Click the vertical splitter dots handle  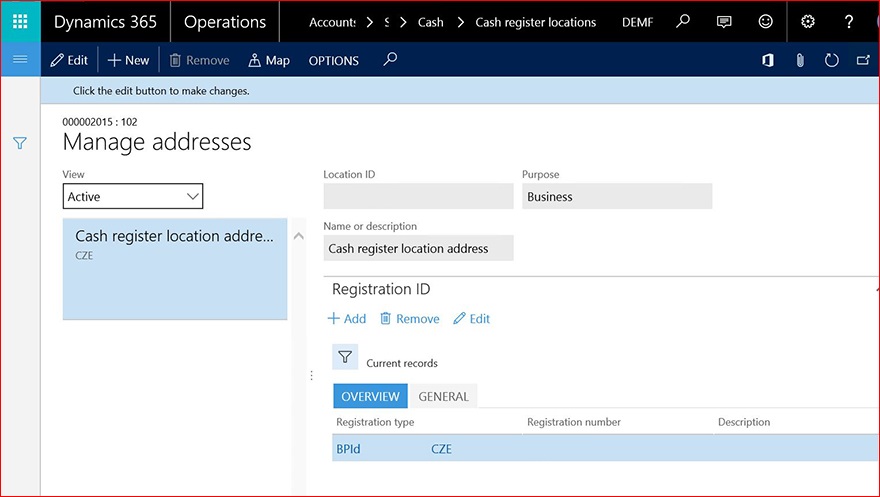click(x=311, y=375)
